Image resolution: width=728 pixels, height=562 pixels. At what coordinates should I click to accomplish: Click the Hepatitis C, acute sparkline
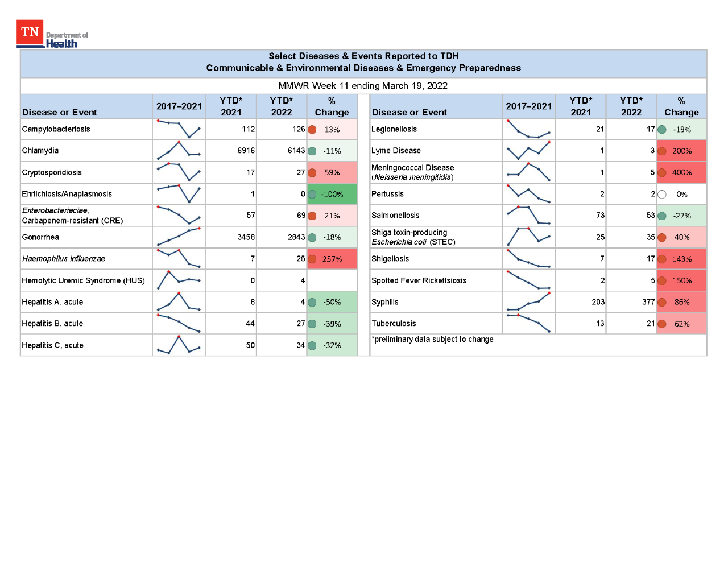pos(179,345)
